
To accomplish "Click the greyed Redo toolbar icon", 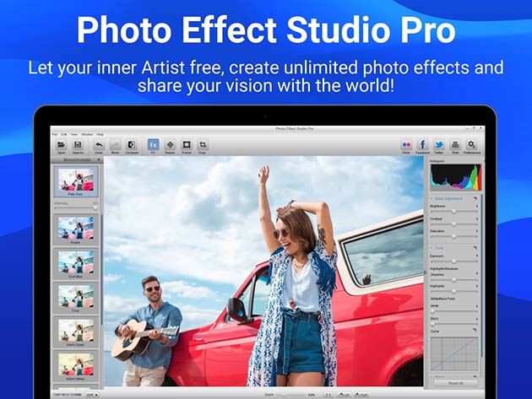I will [x=115, y=145].
